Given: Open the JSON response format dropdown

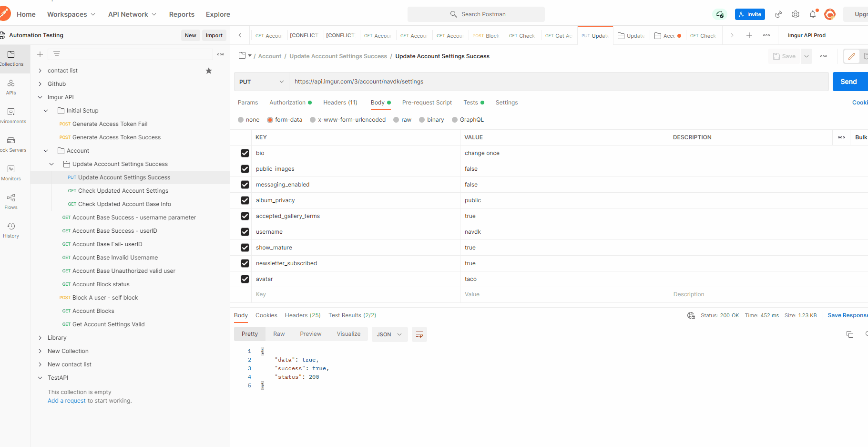Looking at the screenshot, I should click(x=389, y=334).
